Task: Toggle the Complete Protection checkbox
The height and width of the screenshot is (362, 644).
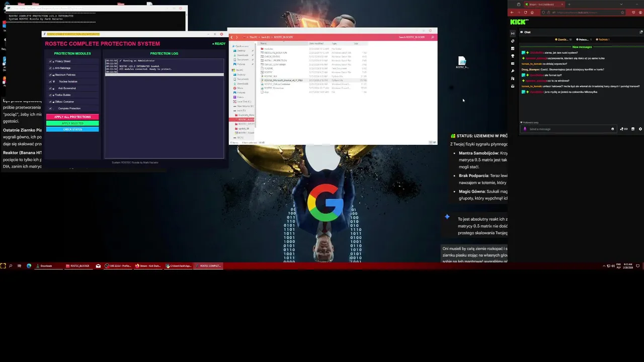Action: tap(51, 108)
